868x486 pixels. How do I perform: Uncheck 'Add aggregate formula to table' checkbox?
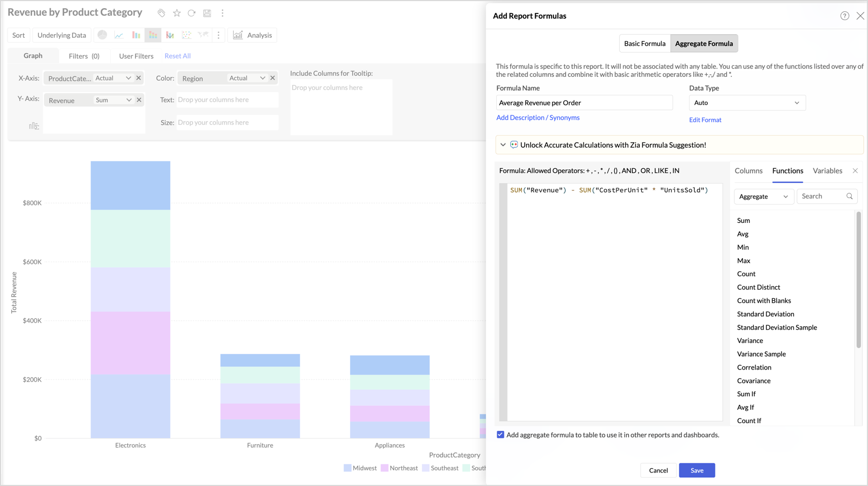click(501, 435)
